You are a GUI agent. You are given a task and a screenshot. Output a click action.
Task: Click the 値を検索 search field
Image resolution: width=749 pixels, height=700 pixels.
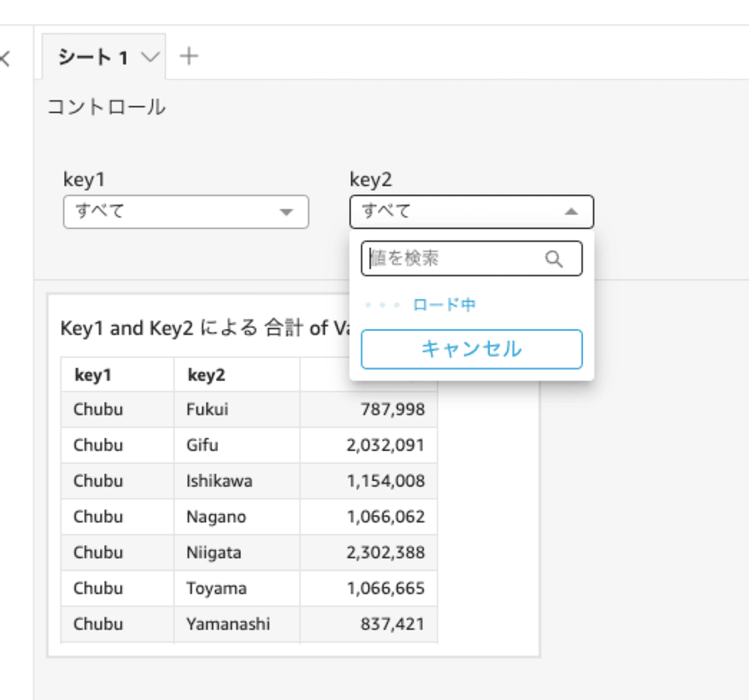[x=472, y=259]
